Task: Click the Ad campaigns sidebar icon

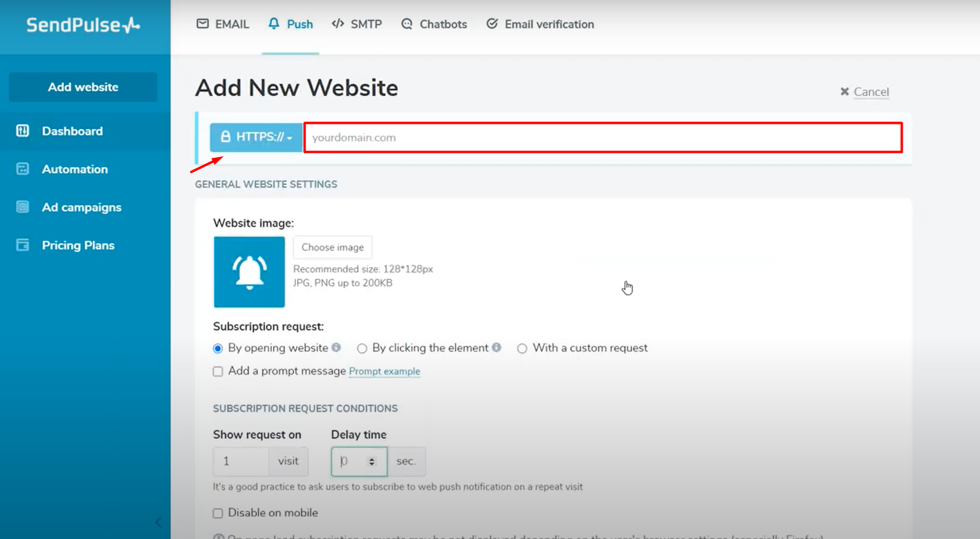Action: pos(22,207)
